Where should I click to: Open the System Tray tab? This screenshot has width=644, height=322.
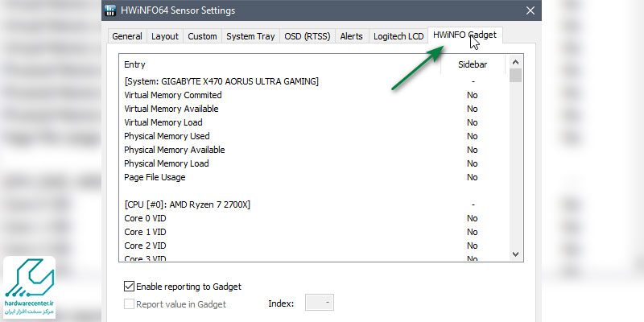pos(250,36)
